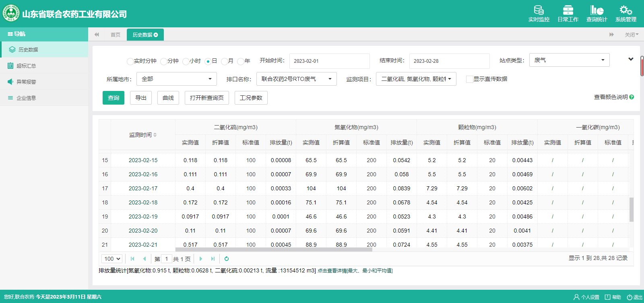This screenshot has height=303, width=644.
Task: Click the 企业信息 list icon
Action: 10,98
